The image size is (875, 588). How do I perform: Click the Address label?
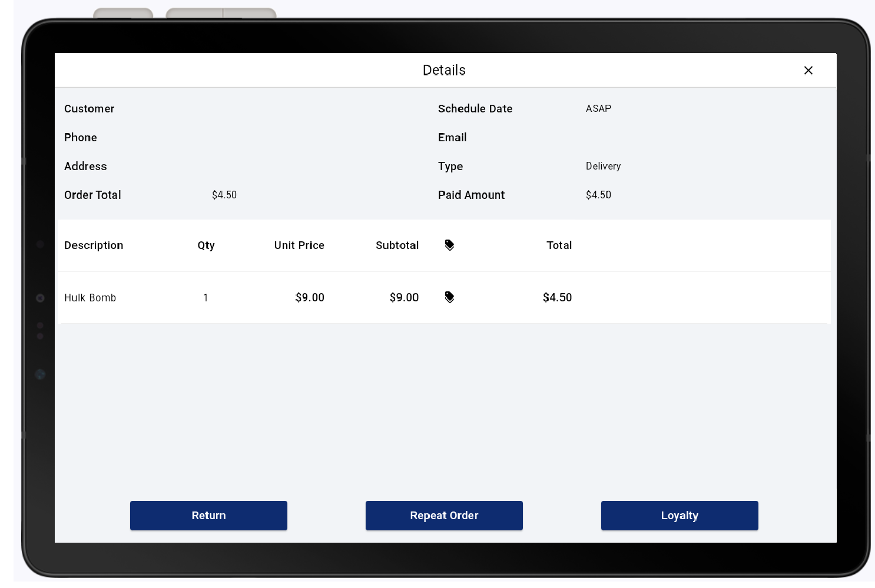[85, 167]
